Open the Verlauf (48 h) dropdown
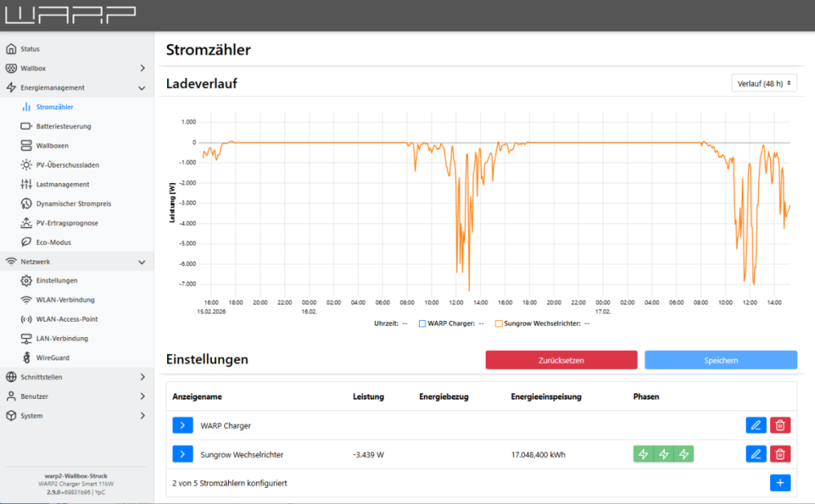The height and width of the screenshot is (504, 815). pos(764,82)
